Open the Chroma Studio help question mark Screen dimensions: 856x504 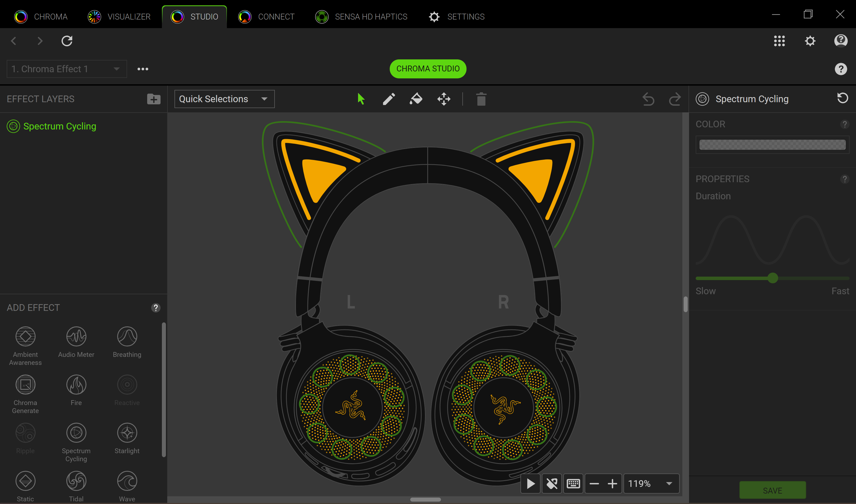tap(841, 69)
